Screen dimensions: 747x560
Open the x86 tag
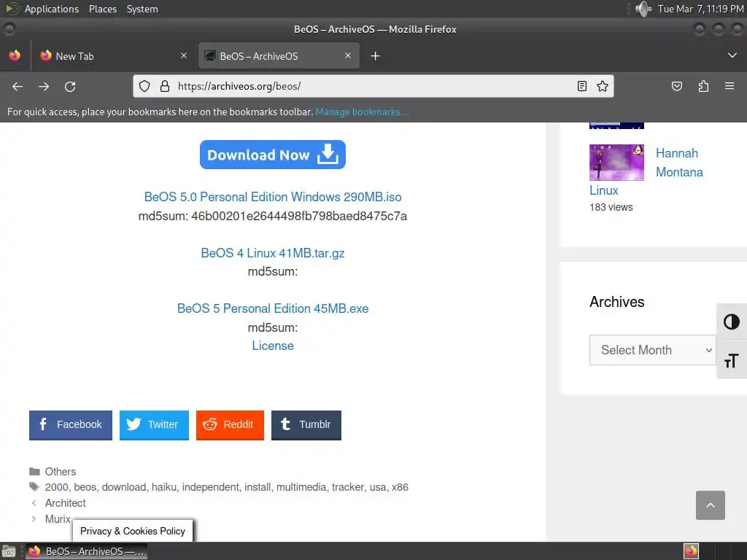[400, 487]
